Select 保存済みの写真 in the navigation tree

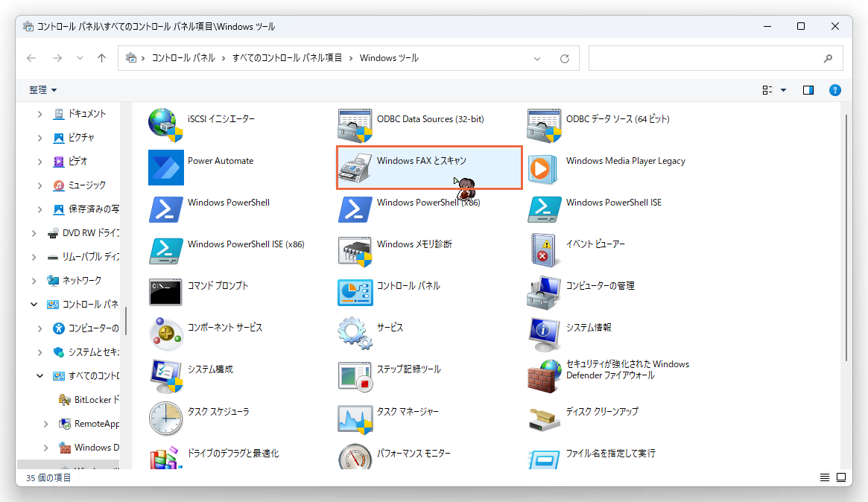[x=86, y=209]
